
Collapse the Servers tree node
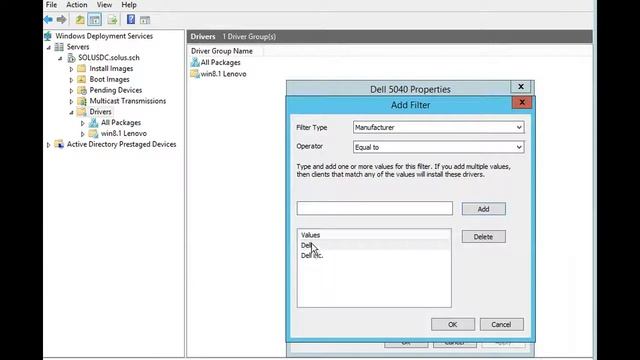tap(49, 47)
